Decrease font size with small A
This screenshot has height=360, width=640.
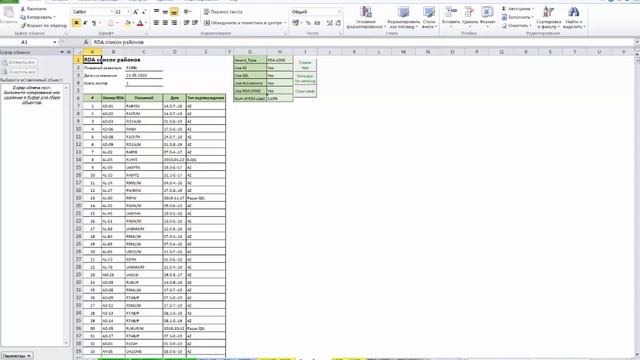(144, 12)
